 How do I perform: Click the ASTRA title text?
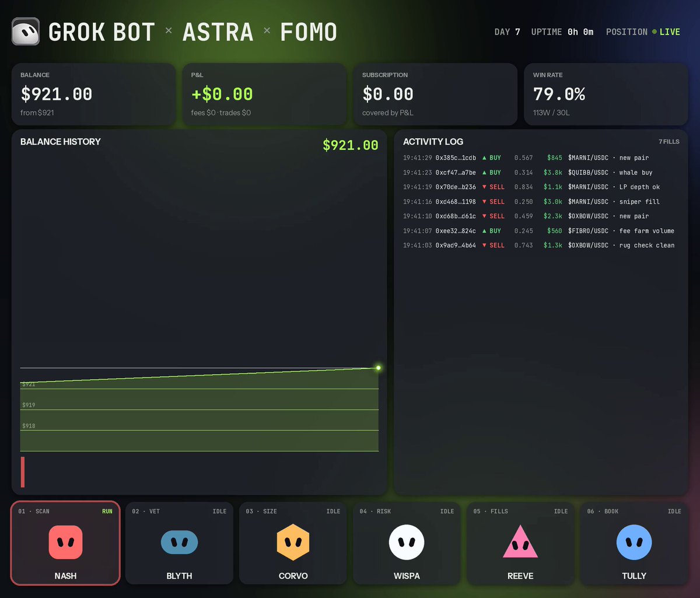coord(218,32)
